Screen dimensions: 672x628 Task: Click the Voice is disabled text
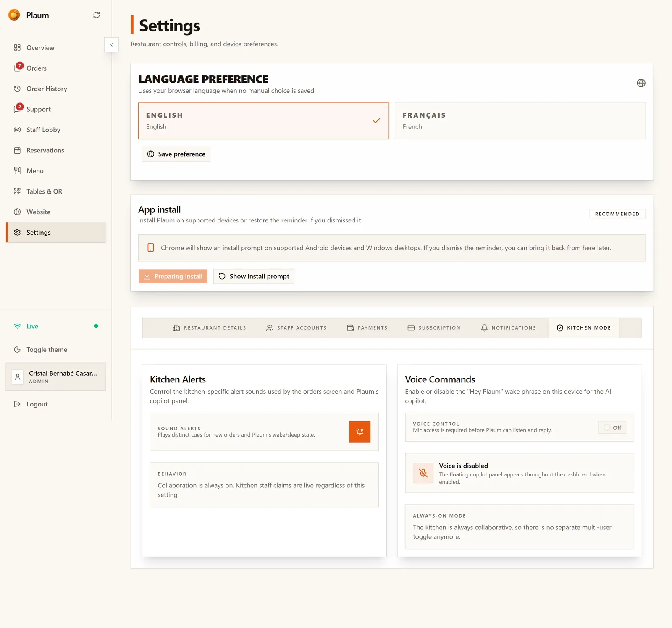[463, 466]
